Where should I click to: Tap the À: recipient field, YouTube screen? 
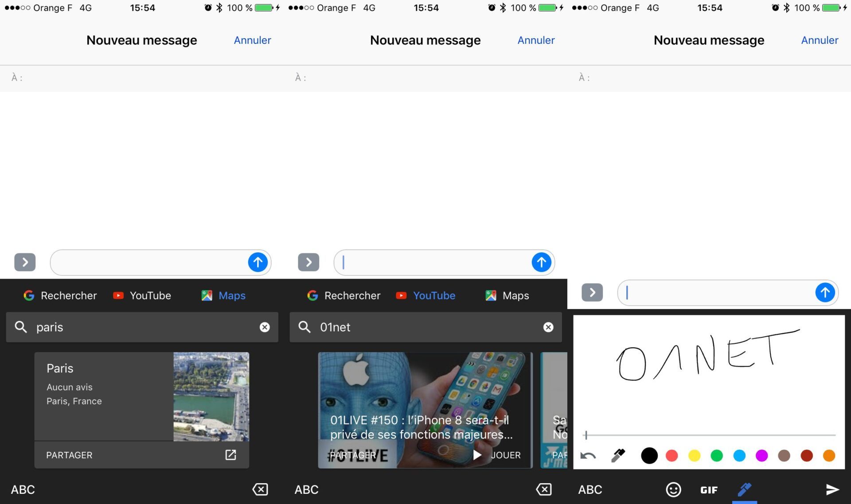[425, 78]
